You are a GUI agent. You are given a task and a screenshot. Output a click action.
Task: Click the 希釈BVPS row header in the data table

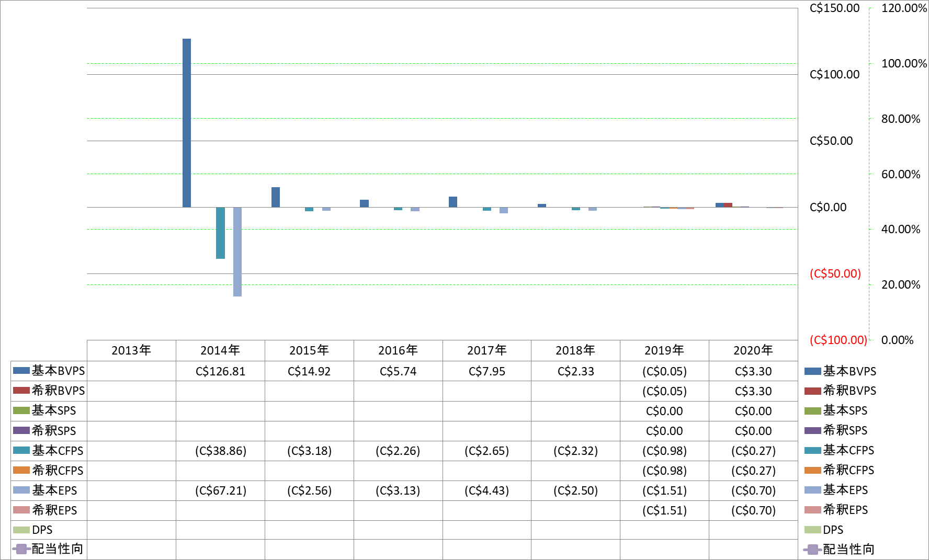tap(49, 391)
